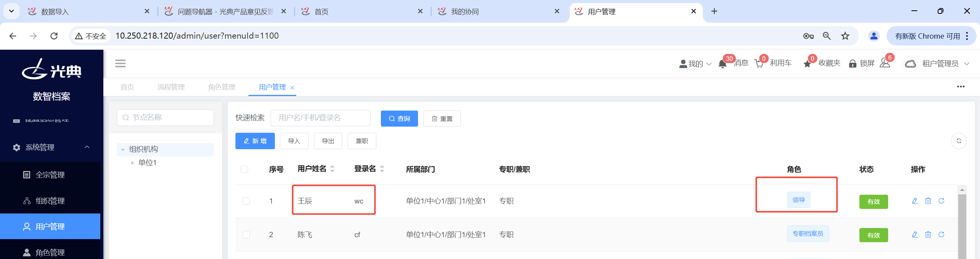This screenshot has height=259, width=980.
Task: Reload the page with browser refresh icon
Action: tap(54, 36)
